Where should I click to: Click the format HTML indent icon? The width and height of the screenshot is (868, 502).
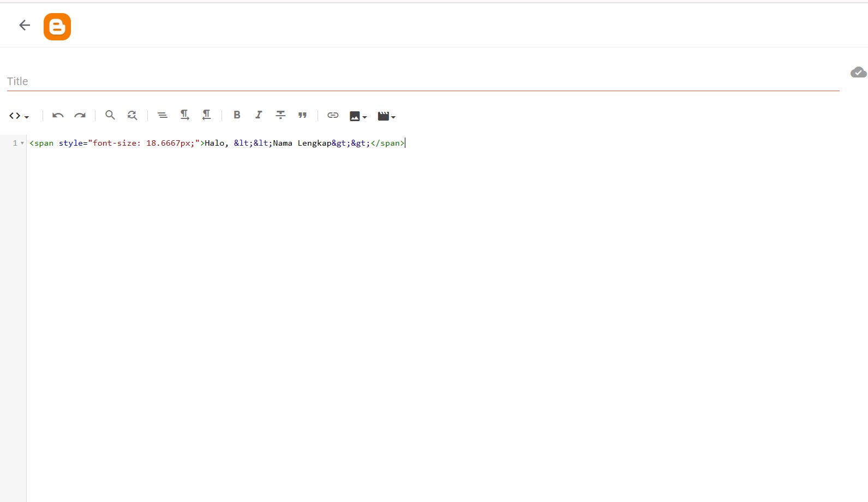pos(162,115)
